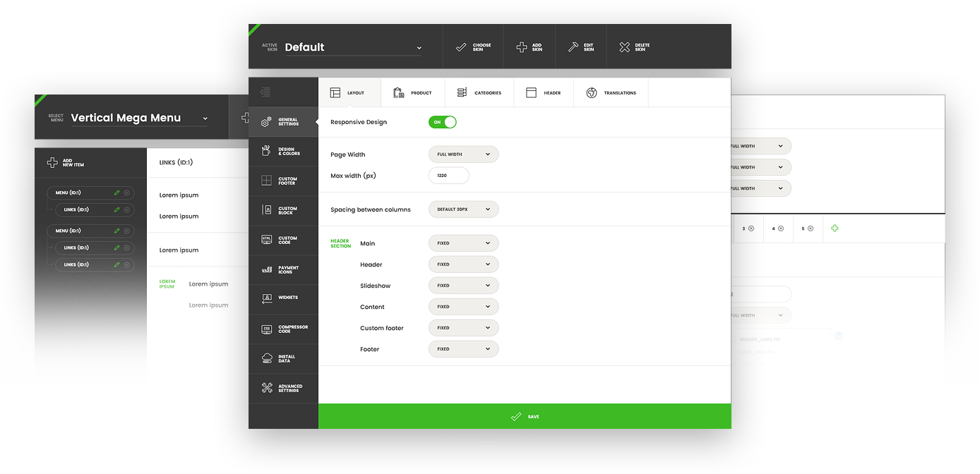This screenshot has height=474, width=980.
Task: Switch to the Translations tab
Action: (611, 93)
